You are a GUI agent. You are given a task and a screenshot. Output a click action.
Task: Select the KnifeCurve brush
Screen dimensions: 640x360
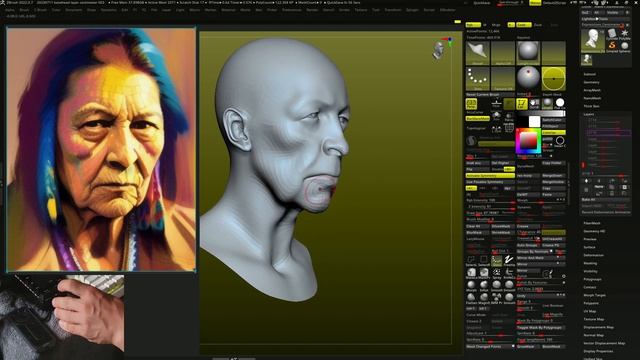click(509, 273)
